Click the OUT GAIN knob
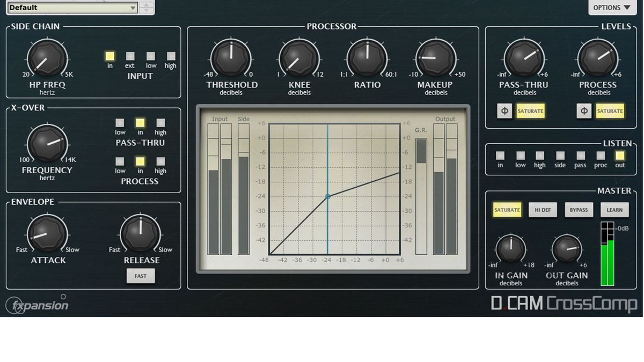Image resolution: width=644 pixels, height=362 pixels. 567,249
